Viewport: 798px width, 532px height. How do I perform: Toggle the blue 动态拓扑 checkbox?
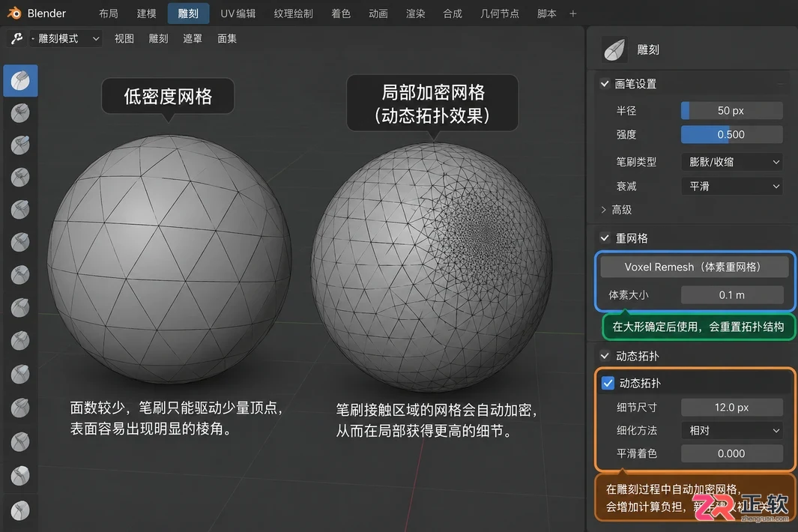[608, 383]
